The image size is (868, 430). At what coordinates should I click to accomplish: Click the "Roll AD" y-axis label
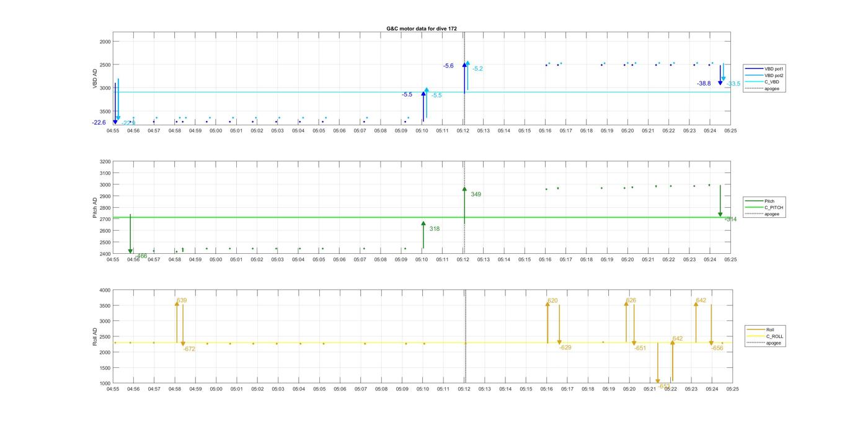[x=95, y=336]
